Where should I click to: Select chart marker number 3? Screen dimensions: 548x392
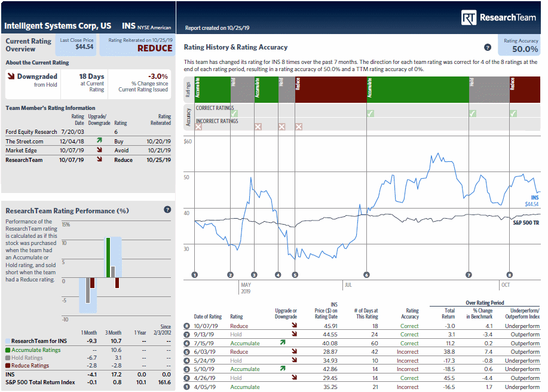coord(254,275)
